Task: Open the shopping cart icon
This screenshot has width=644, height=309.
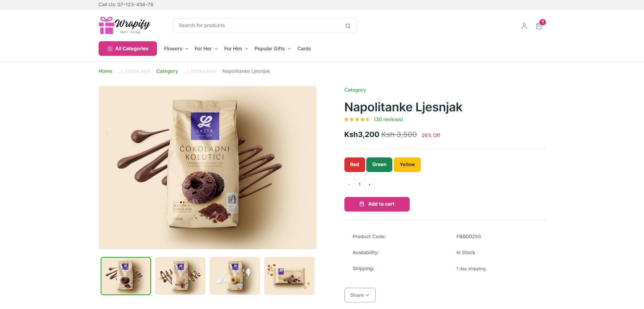Action: (539, 26)
